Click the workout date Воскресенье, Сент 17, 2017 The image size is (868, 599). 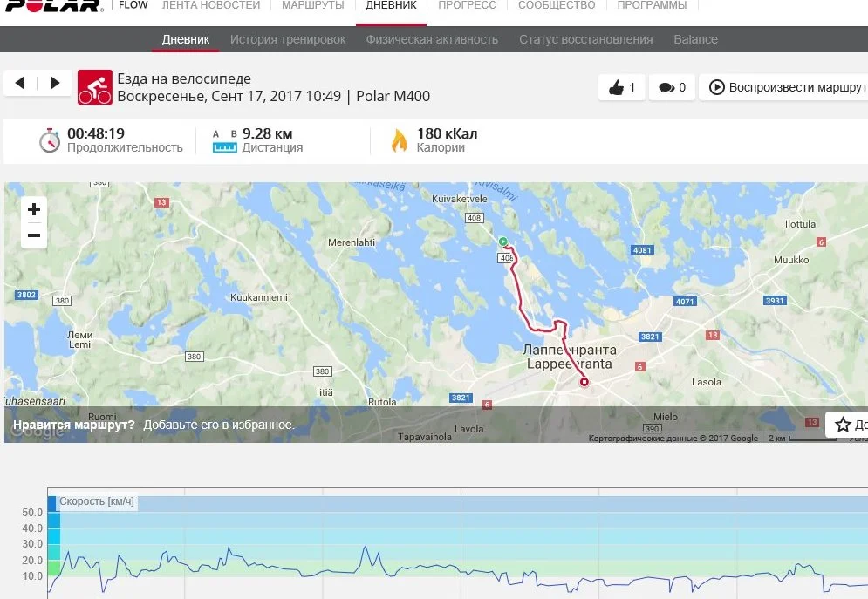pos(209,96)
